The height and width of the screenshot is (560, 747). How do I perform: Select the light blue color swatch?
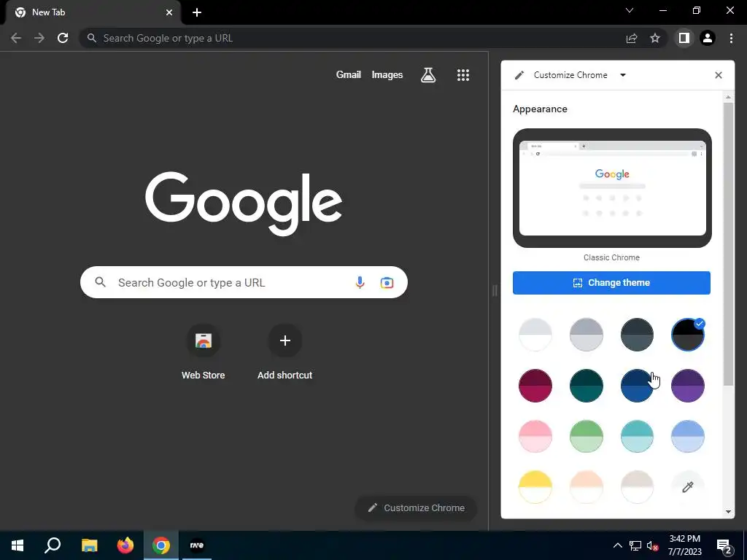[x=687, y=436]
